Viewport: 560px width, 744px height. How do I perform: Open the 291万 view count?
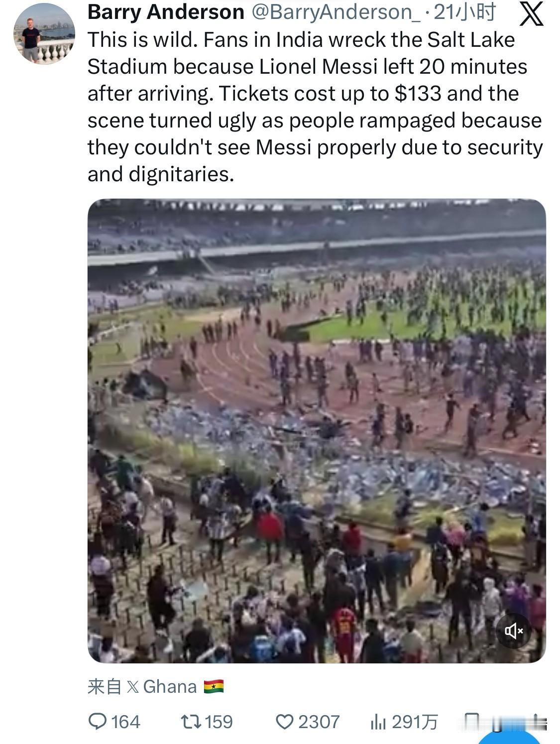[415, 722]
